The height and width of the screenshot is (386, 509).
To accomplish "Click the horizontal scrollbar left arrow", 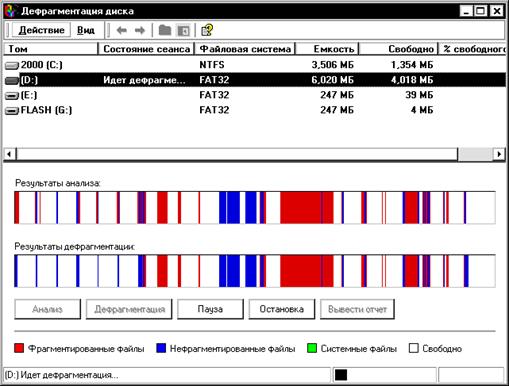I will 9,154.
